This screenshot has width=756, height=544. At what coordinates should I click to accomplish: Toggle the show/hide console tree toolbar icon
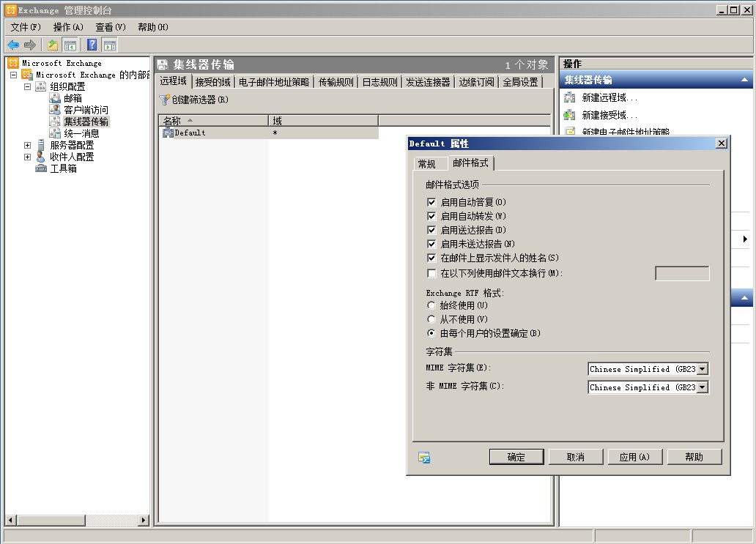click(70, 45)
